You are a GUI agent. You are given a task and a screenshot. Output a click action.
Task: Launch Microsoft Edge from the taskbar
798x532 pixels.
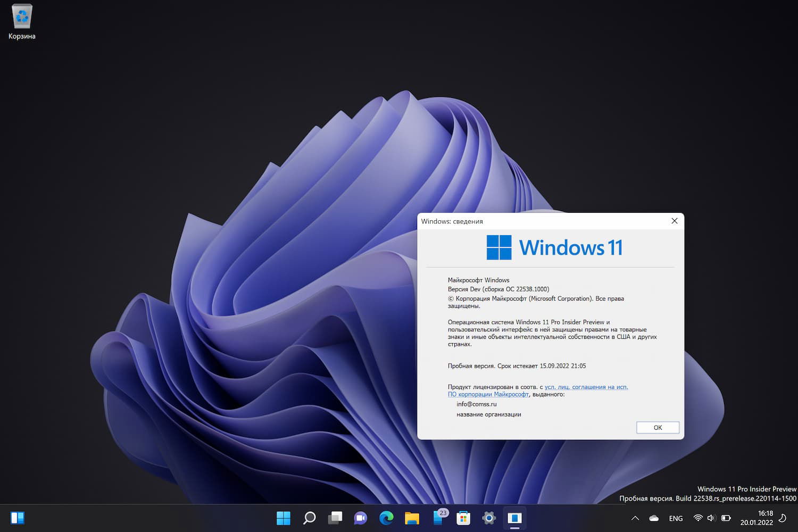[x=386, y=518]
